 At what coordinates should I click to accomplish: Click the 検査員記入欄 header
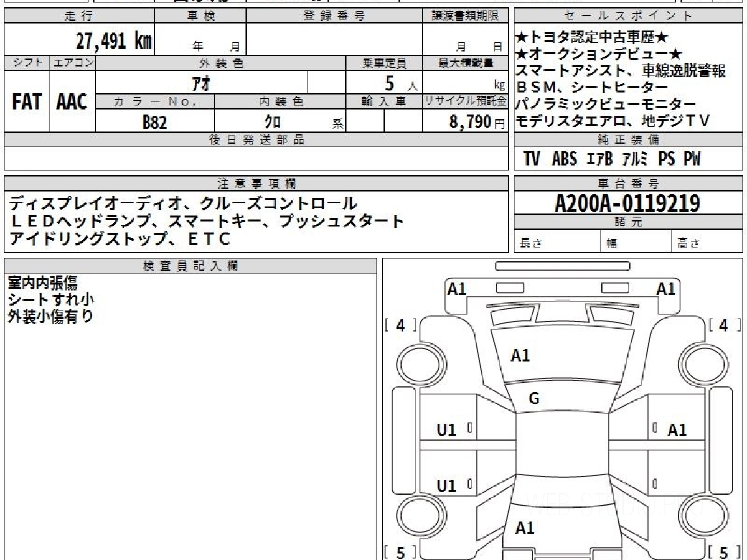pos(190,266)
